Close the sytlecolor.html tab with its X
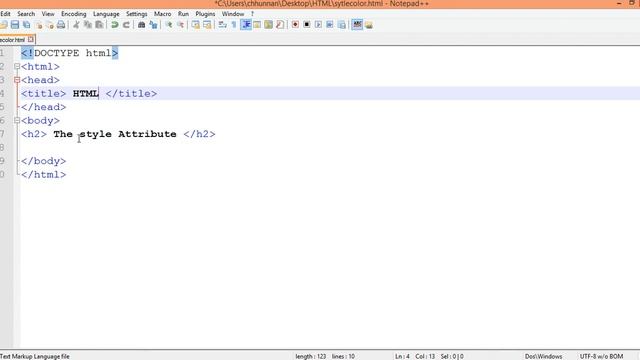This screenshot has height=360, width=640. (x=31, y=40)
